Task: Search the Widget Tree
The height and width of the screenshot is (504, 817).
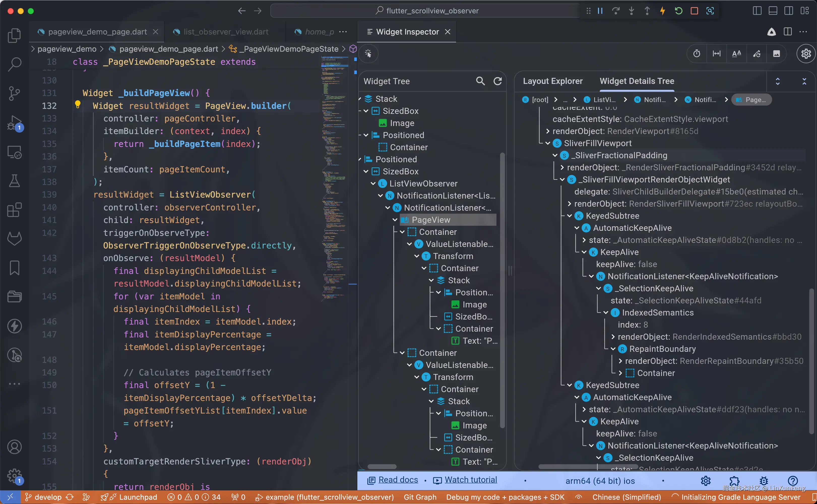Action: pyautogui.click(x=480, y=81)
